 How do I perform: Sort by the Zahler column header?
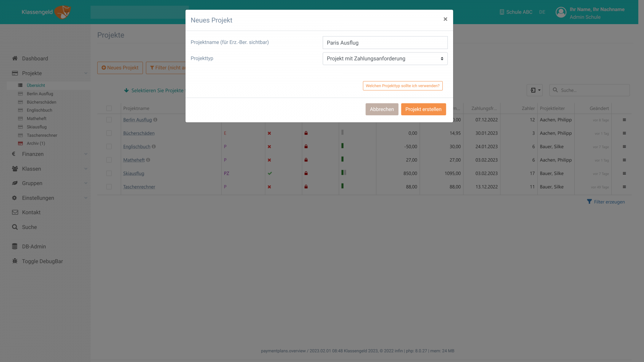[528, 108]
